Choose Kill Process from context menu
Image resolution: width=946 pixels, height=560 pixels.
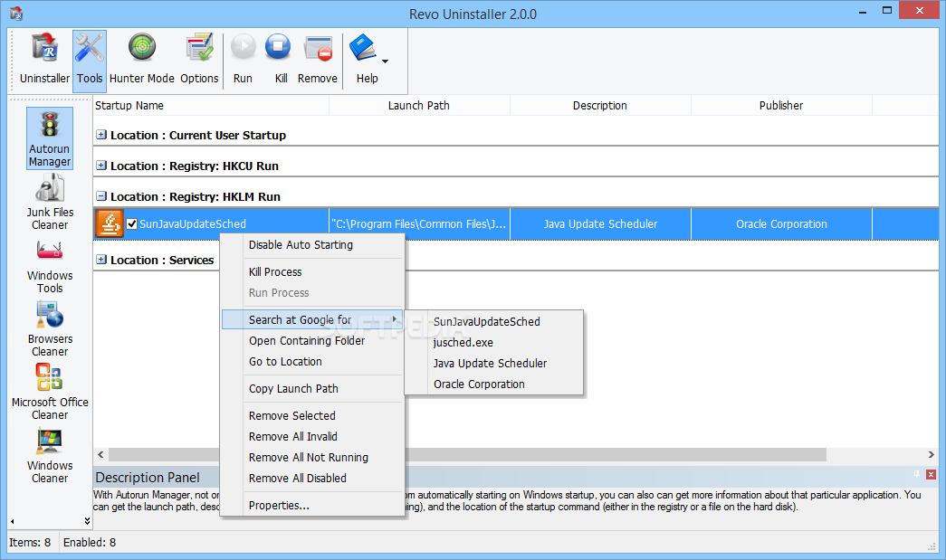(312, 272)
